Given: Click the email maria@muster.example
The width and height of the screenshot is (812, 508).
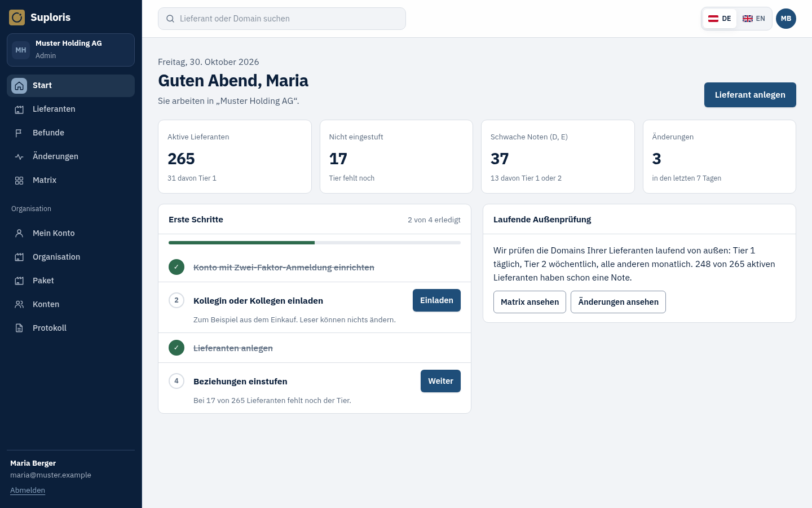Looking at the screenshot, I should coord(51,475).
